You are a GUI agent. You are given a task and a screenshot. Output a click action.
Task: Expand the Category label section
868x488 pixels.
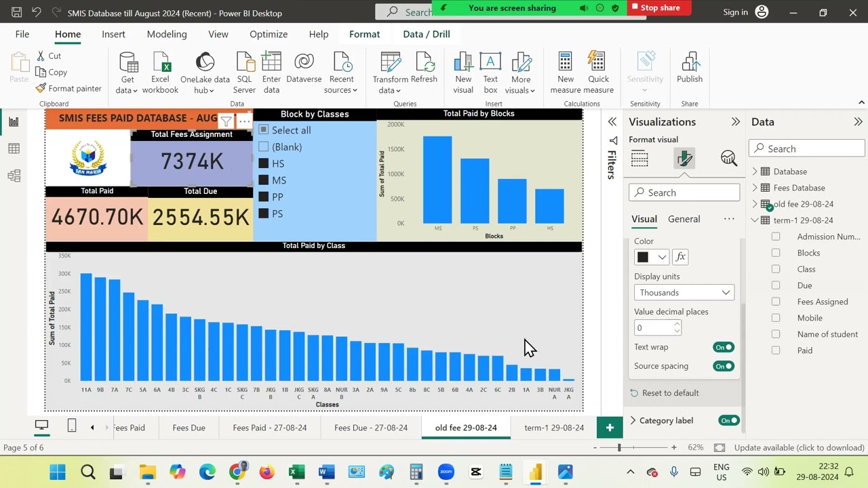[x=633, y=420]
